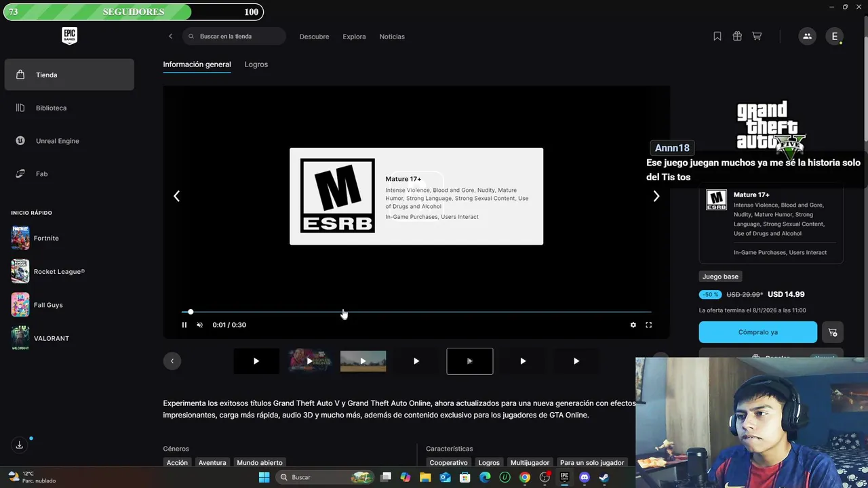Click the Cooperativo feature tag

click(x=448, y=462)
